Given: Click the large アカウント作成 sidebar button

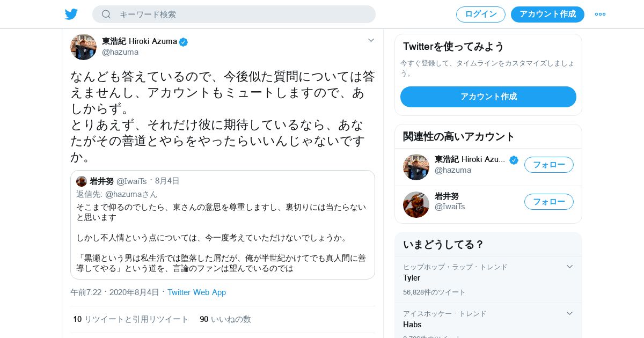Looking at the screenshot, I should coord(488,97).
